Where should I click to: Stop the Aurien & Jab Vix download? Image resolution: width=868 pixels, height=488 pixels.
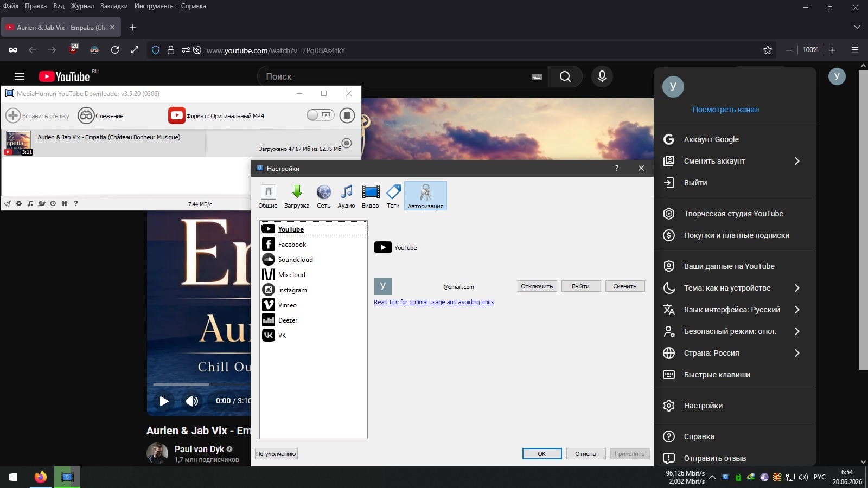347,143
